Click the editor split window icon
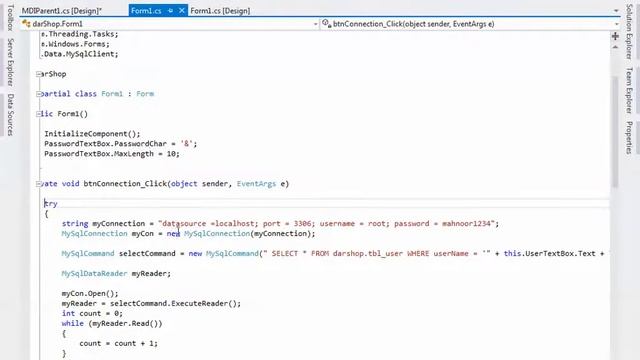The image size is (640, 360). click(x=615, y=36)
